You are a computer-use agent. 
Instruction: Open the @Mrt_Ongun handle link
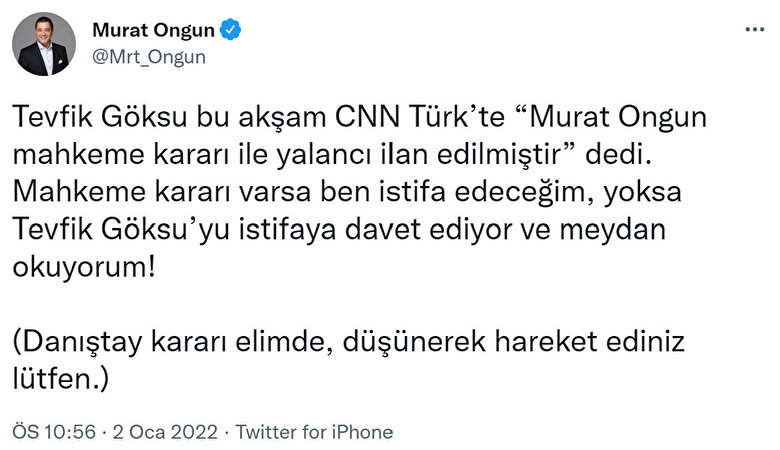(148, 57)
